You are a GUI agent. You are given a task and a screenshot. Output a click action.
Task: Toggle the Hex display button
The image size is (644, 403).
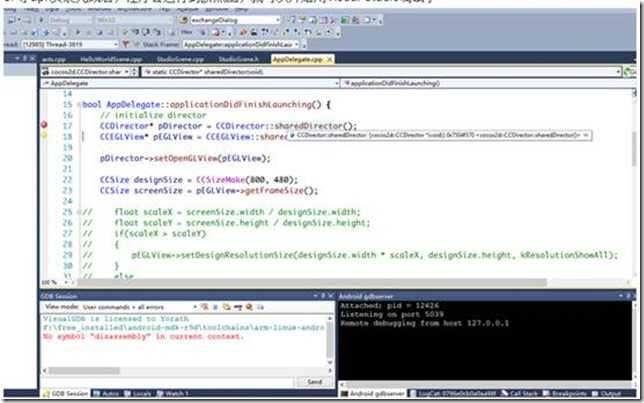click(x=186, y=32)
